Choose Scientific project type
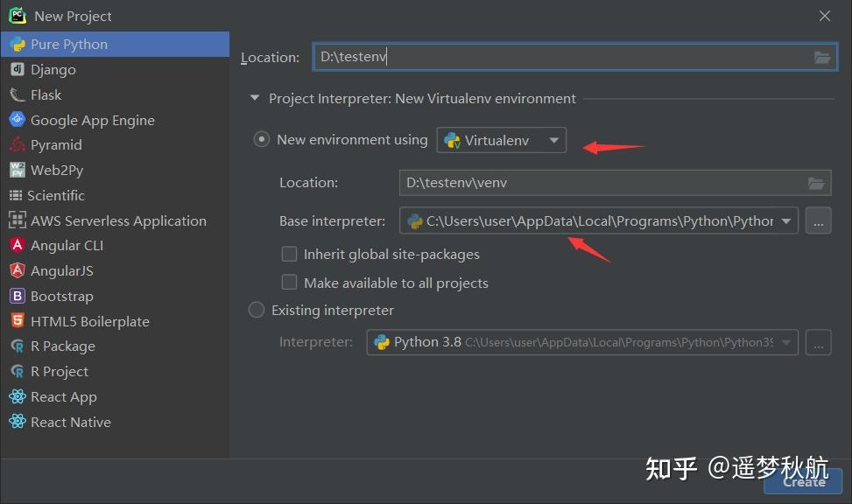The height and width of the screenshot is (504, 852). 115,195
